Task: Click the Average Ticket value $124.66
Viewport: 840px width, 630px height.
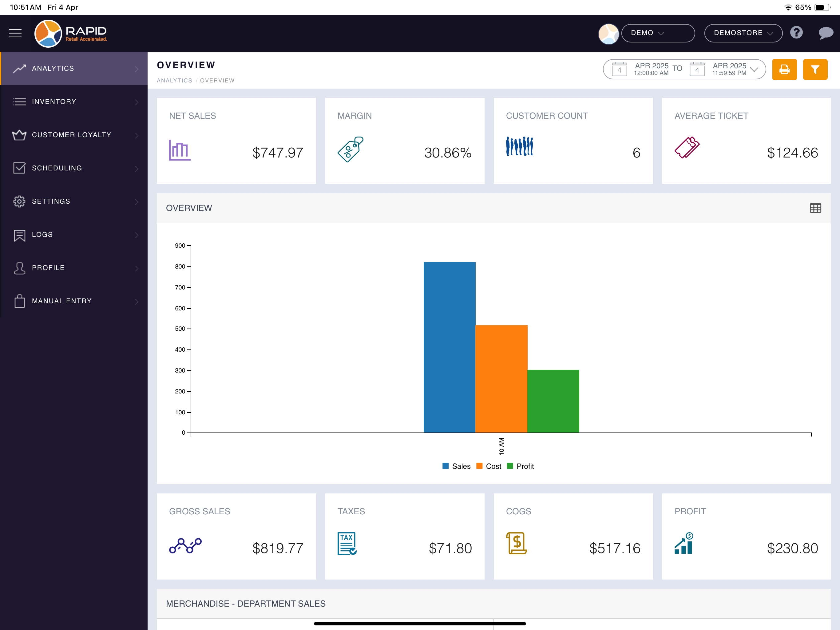Action: click(x=793, y=153)
